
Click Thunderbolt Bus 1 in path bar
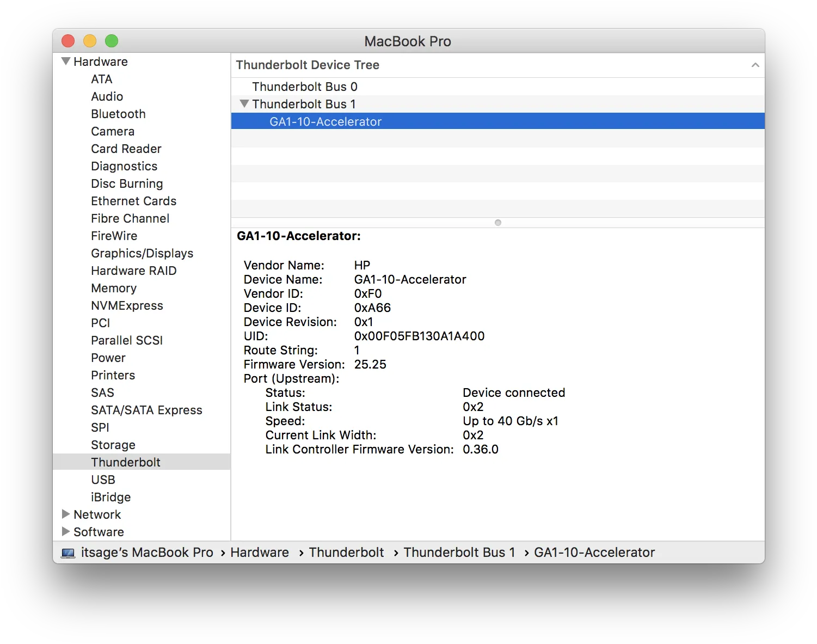pos(459,553)
